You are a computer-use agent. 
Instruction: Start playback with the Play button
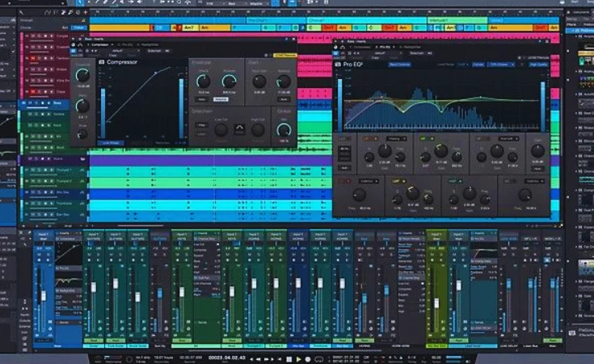tap(298, 358)
